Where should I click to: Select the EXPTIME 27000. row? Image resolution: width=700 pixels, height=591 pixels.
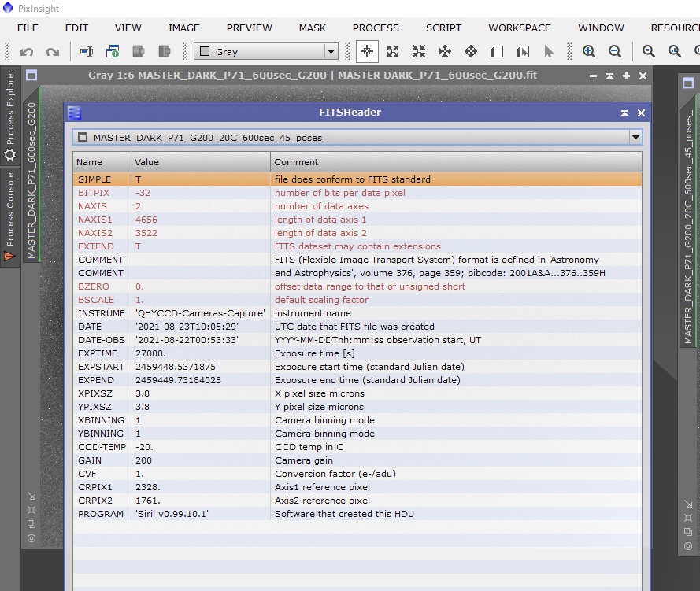tap(357, 353)
